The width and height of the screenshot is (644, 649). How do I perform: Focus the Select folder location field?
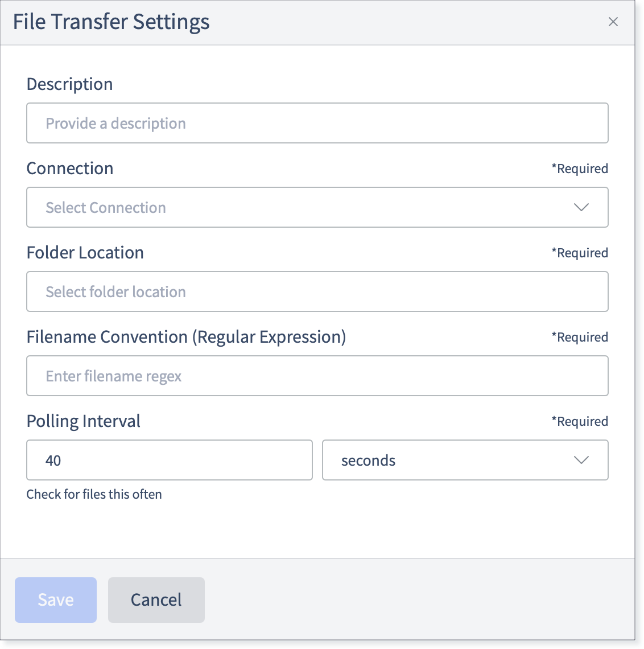pos(317,291)
